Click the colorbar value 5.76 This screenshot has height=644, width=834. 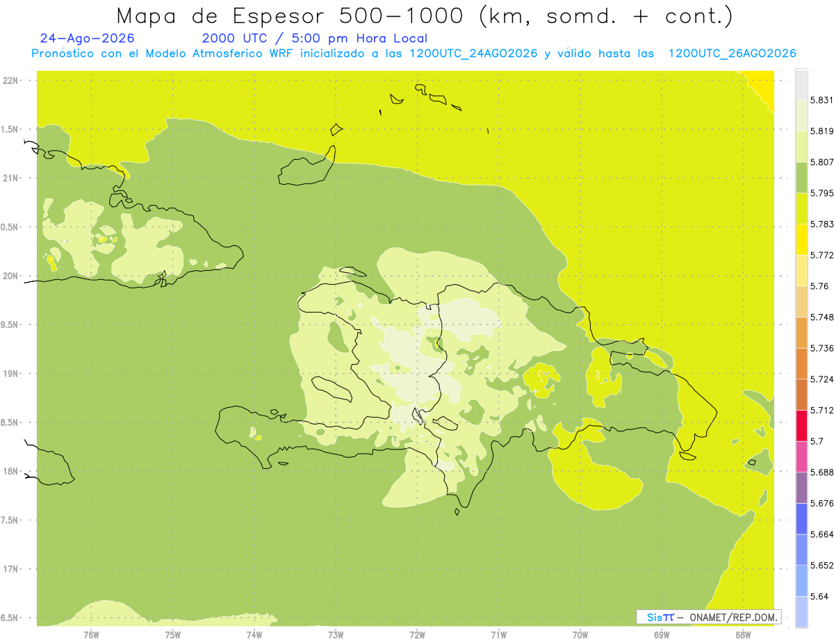(x=819, y=286)
